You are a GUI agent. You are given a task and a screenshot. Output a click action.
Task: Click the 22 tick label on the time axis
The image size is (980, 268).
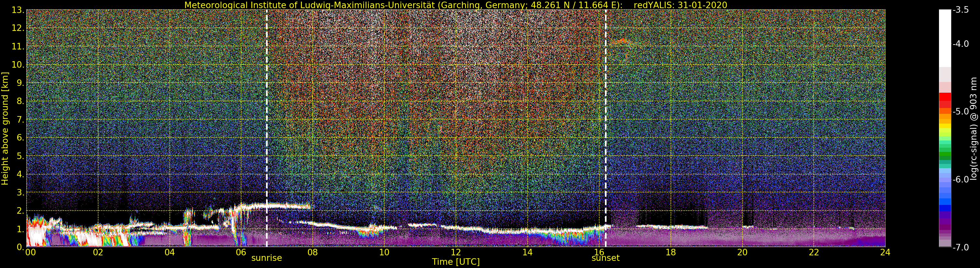coord(814,252)
